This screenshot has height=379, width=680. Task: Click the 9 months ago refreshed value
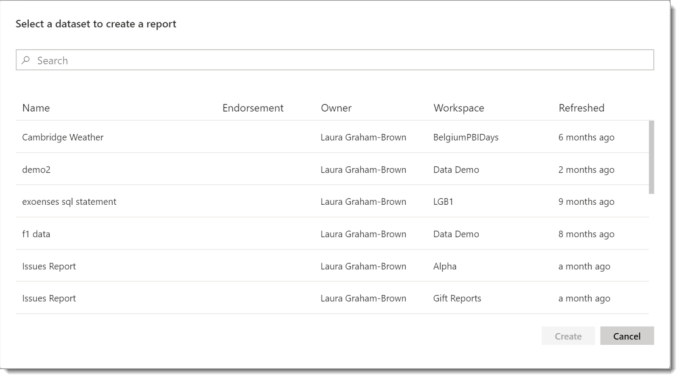pos(586,202)
